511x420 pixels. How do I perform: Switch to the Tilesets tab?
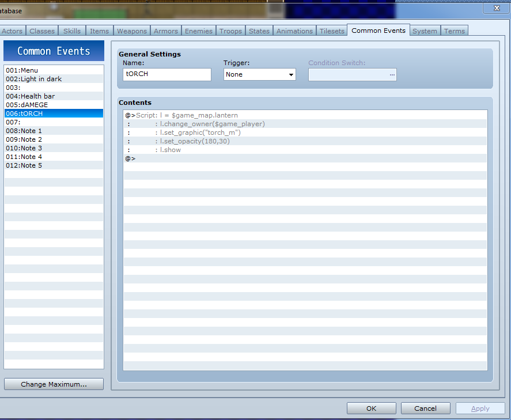coord(332,31)
